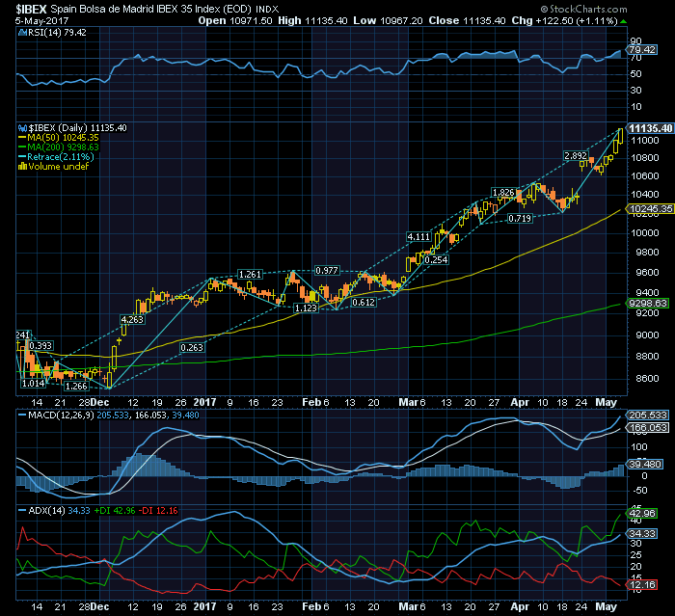Image resolution: width=675 pixels, height=616 pixels.
Task: Select the Open 10971.50 value
Action: (235, 20)
